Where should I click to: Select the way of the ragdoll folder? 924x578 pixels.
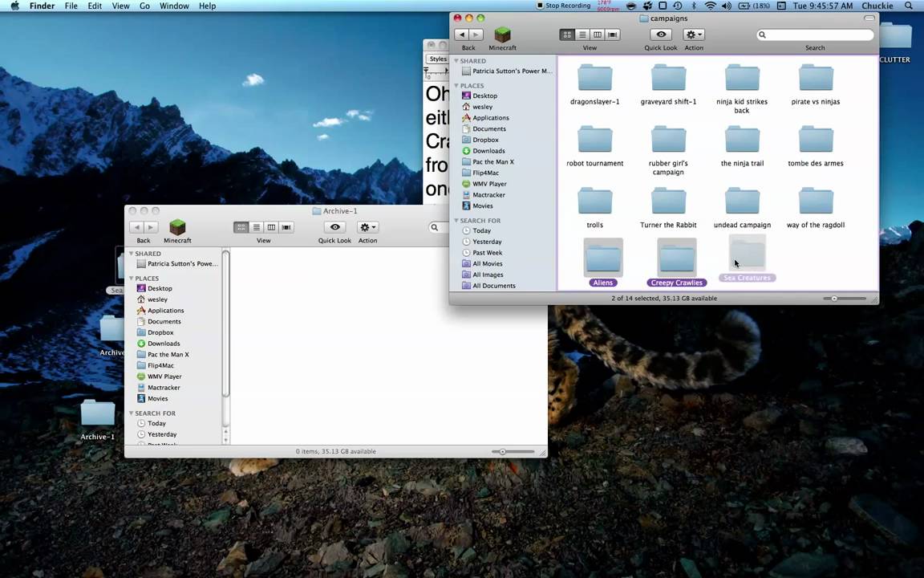(816, 201)
